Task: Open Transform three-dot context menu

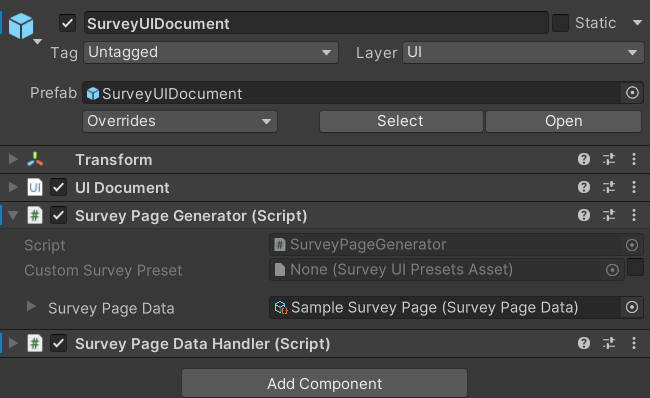Action: (x=633, y=159)
